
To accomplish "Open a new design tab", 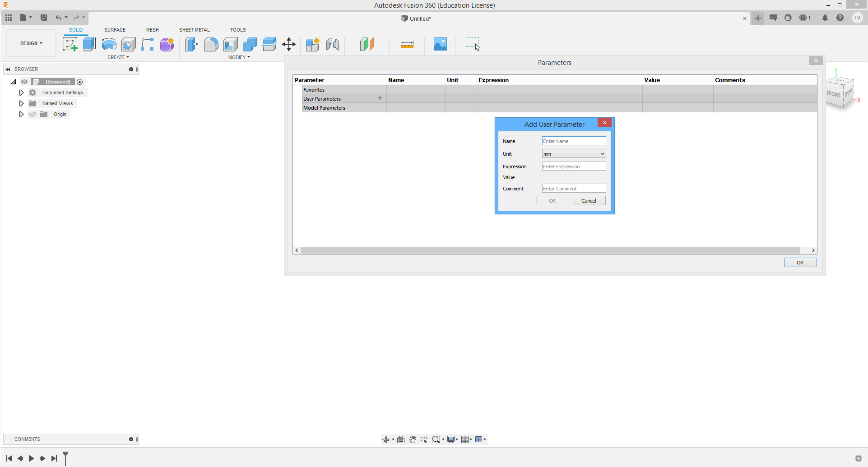I will pos(758,18).
